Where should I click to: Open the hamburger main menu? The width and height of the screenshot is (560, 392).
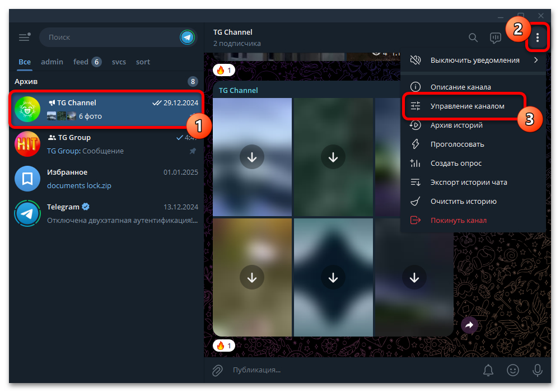(24, 37)
